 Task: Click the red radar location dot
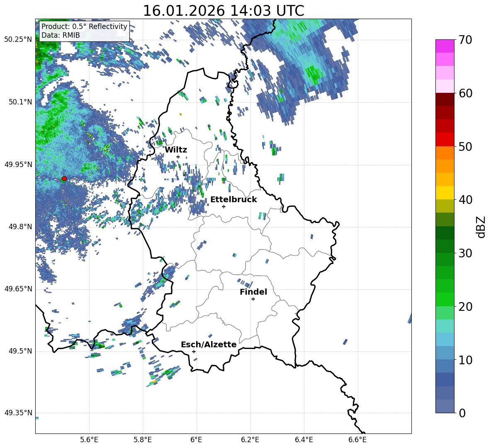tap(64, 179)
